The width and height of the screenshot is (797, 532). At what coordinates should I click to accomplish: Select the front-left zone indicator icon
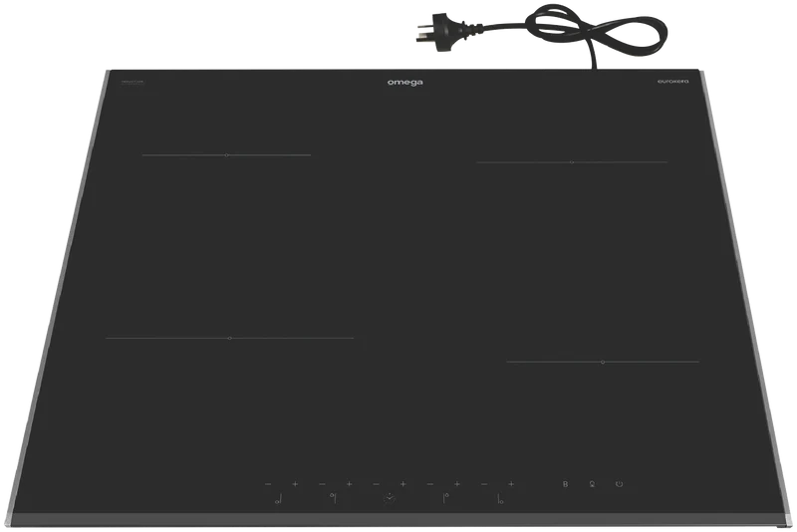[278, 498]
